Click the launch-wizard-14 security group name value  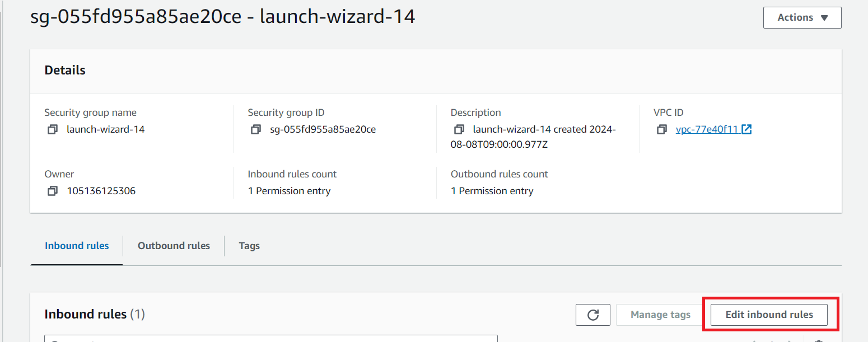click(105, 129)
